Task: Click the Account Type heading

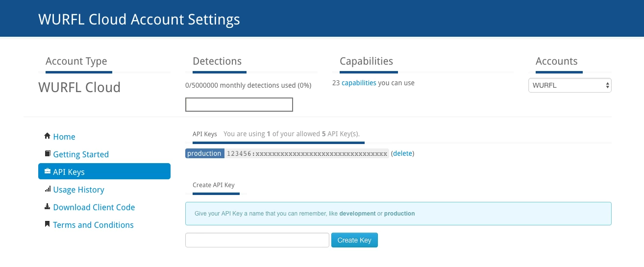Action: [x=76, y=61]
